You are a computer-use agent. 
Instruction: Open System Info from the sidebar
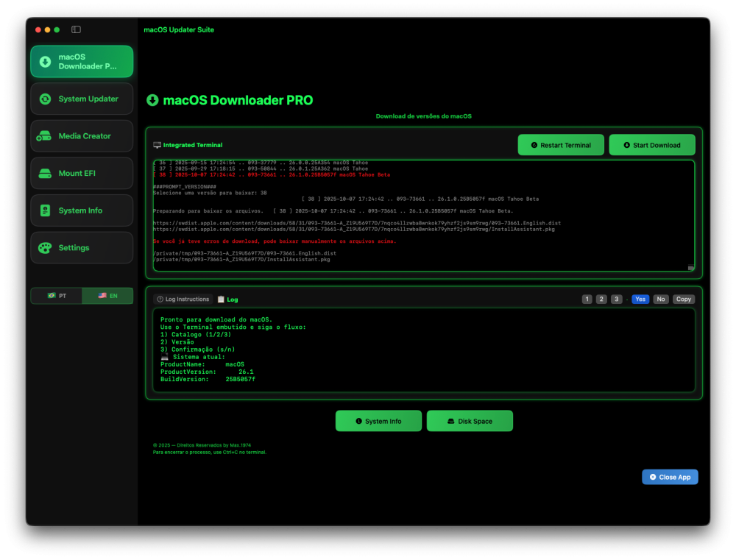[82, 210]
